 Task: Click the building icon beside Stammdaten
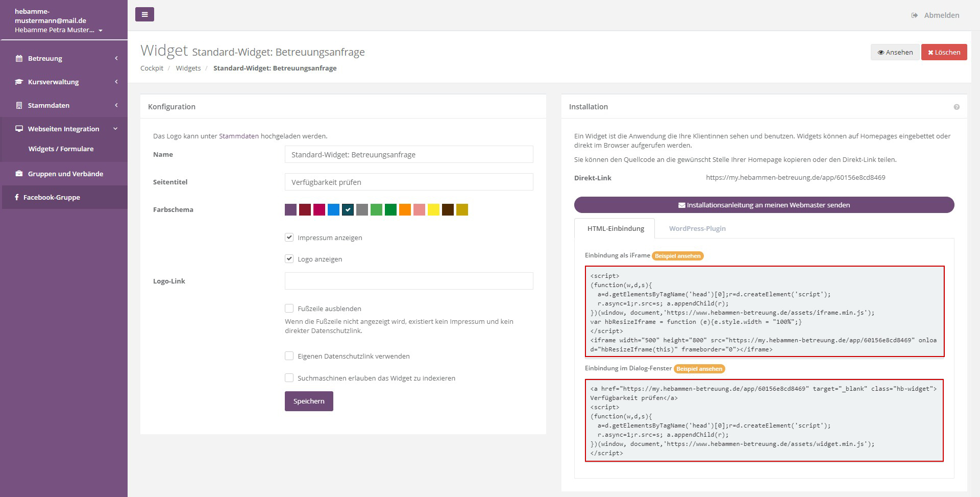pos(19,105)
